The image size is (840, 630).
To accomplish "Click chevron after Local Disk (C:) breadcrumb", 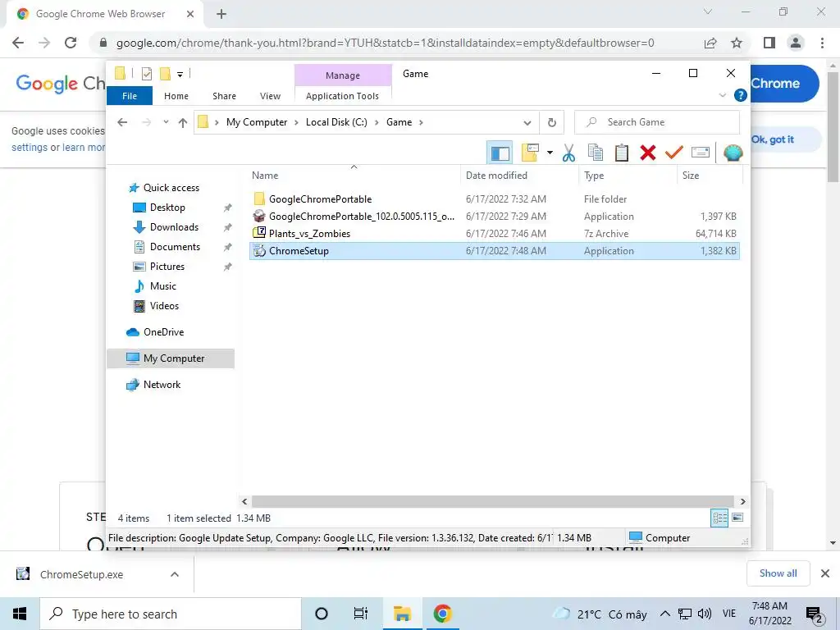I will 377,123.
